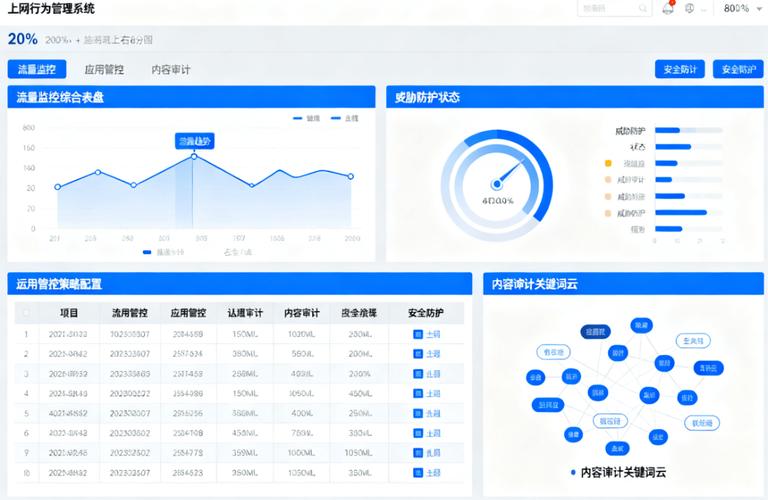Click the magnifier icon in the search box
Screen dimensions: 768x500
click(643, 8)
